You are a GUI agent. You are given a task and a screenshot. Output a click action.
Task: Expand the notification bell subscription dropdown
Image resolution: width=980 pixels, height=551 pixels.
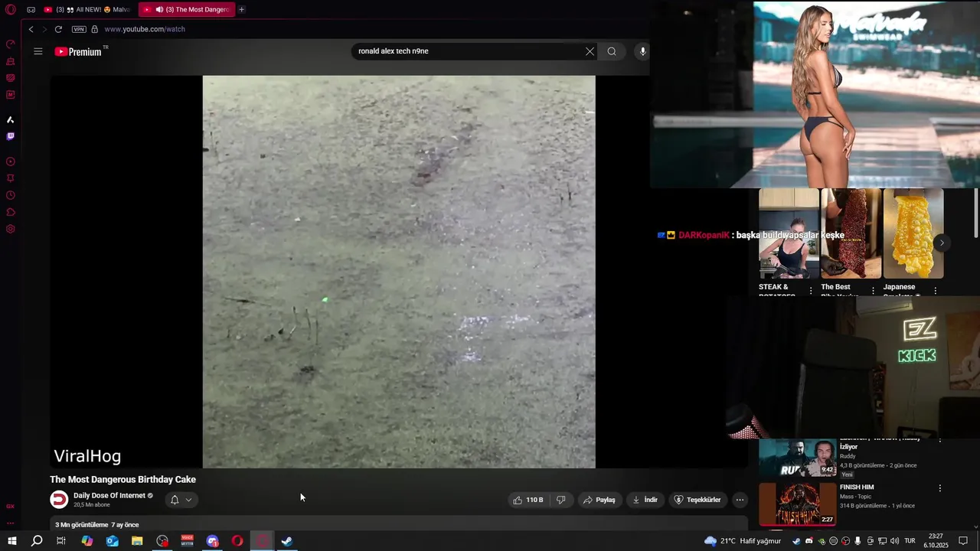[x=181, y=500]
